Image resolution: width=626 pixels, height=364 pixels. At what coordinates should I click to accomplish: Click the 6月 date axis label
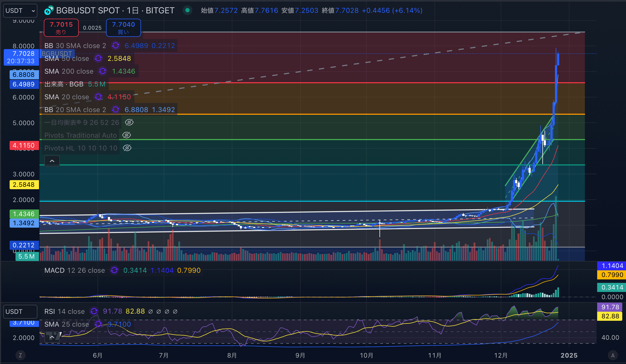pyautogui.click(x=97, y=355)
